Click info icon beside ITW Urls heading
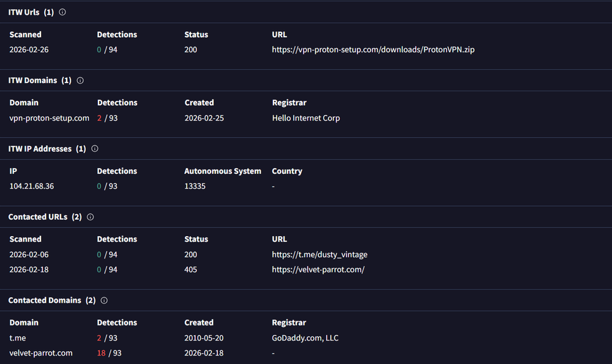The image size is (612, 364). (62, 12)
